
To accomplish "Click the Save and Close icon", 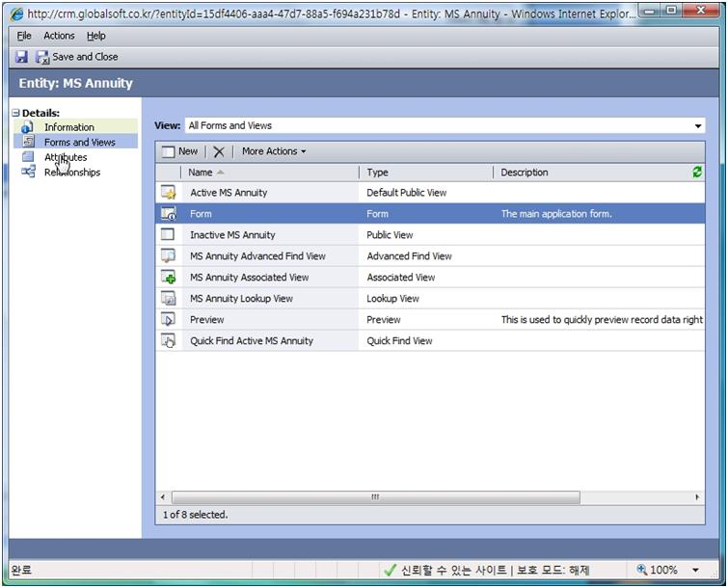I will 42,57.
